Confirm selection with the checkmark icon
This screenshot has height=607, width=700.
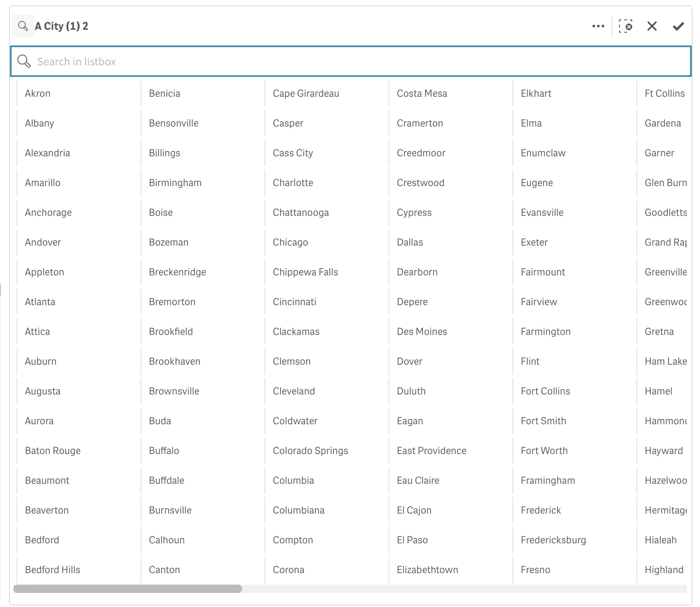678,26
